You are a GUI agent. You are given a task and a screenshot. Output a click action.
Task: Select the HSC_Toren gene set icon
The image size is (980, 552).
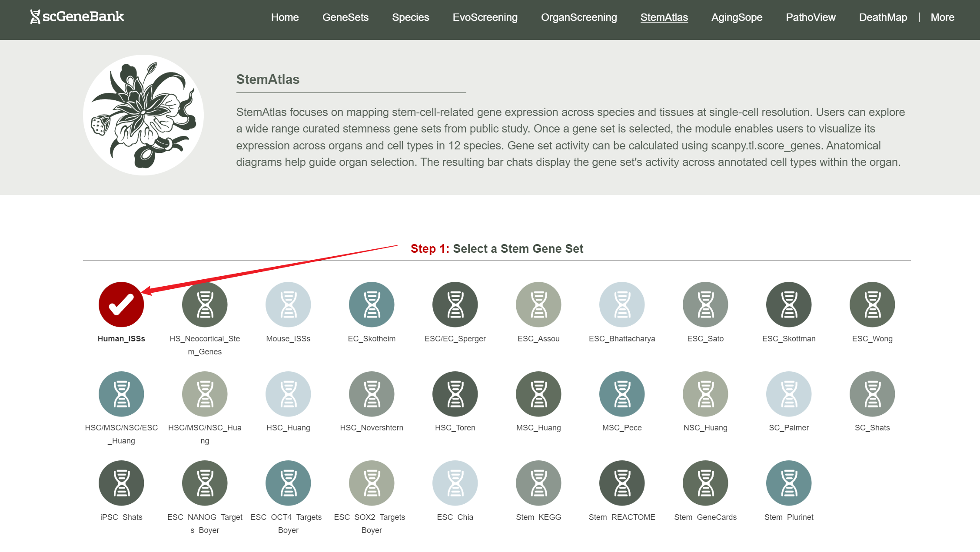(455, 394)
